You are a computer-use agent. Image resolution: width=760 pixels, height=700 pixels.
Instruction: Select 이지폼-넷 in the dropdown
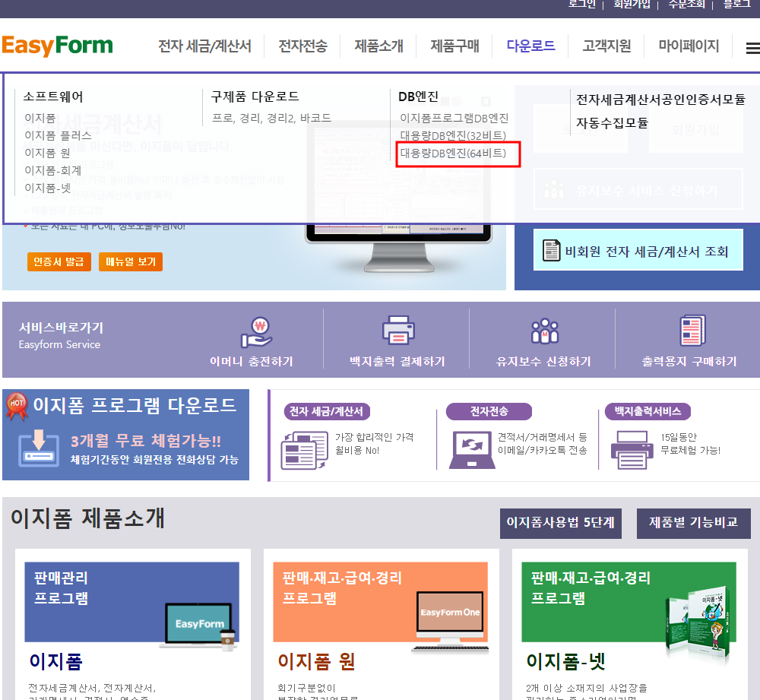47,188
